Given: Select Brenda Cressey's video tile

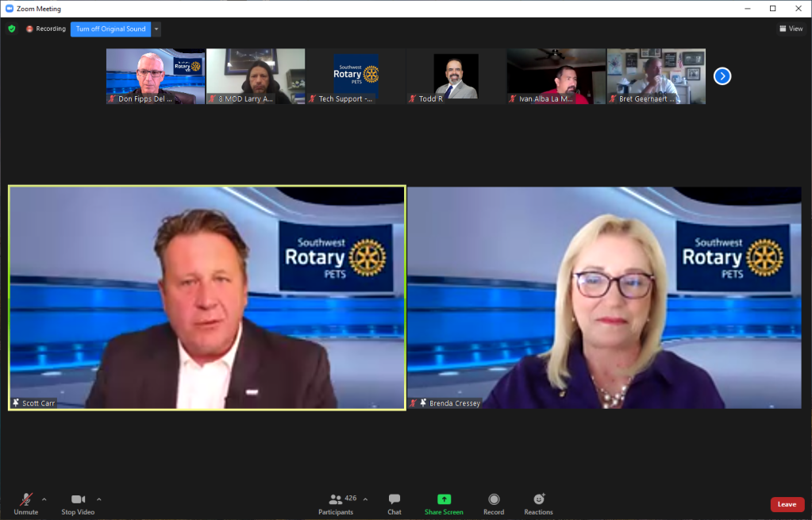Looking at the screenshot, I should tap(604, 298).
